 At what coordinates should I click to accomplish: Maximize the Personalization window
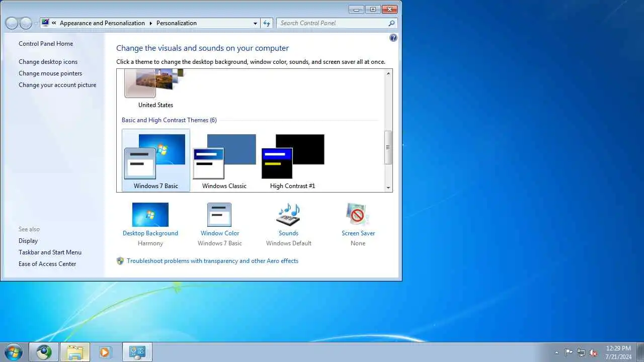point(373,9)
